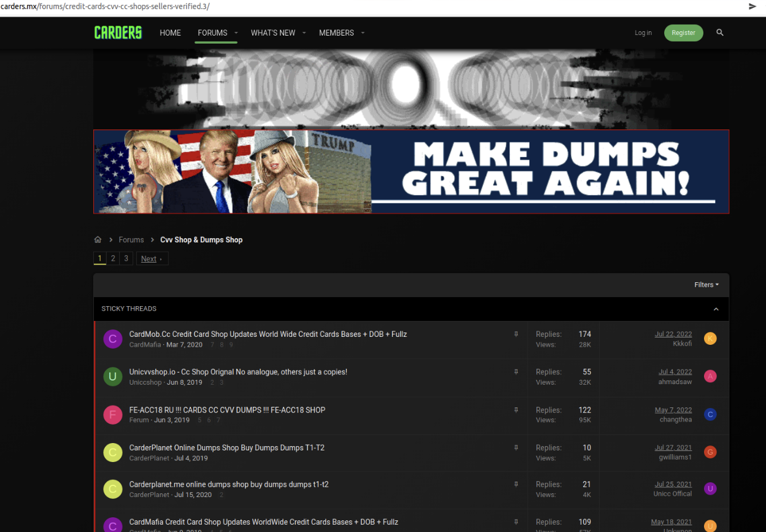Click the Next page button
766x532 pixels.
coord(152,258)
